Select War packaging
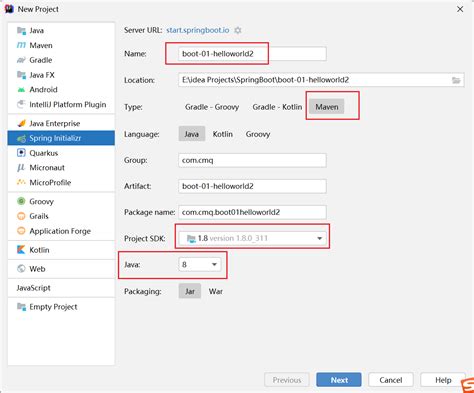The image size is (474, 393). point(216,291)
